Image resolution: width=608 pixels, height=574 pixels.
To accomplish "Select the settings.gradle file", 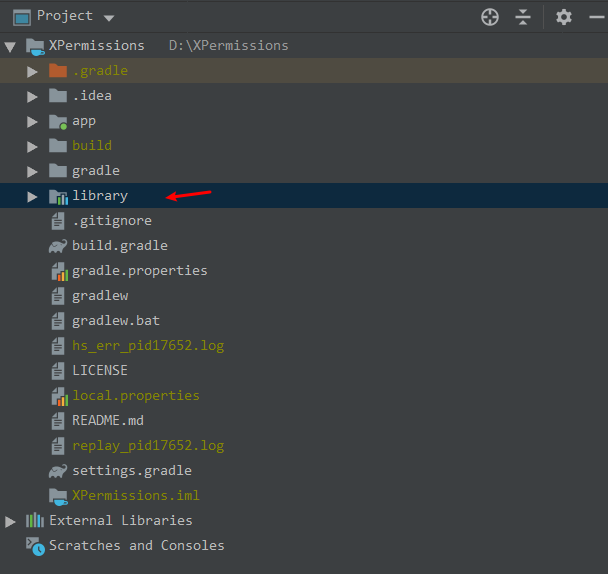I will (132, 471).
